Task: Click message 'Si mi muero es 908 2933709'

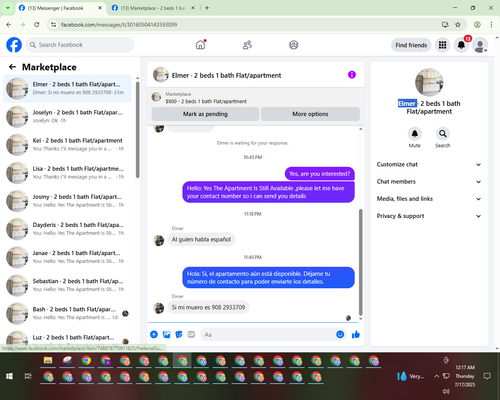Action: [x=208, y=307]
